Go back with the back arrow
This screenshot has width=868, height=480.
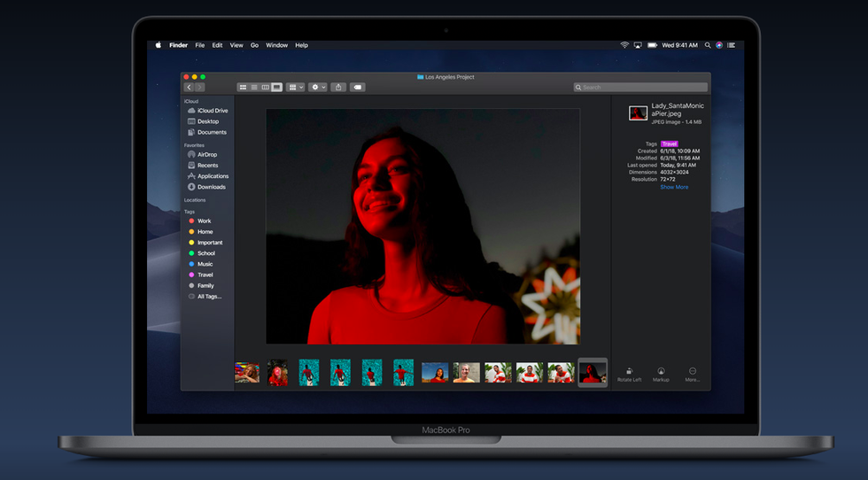[189, 88]
